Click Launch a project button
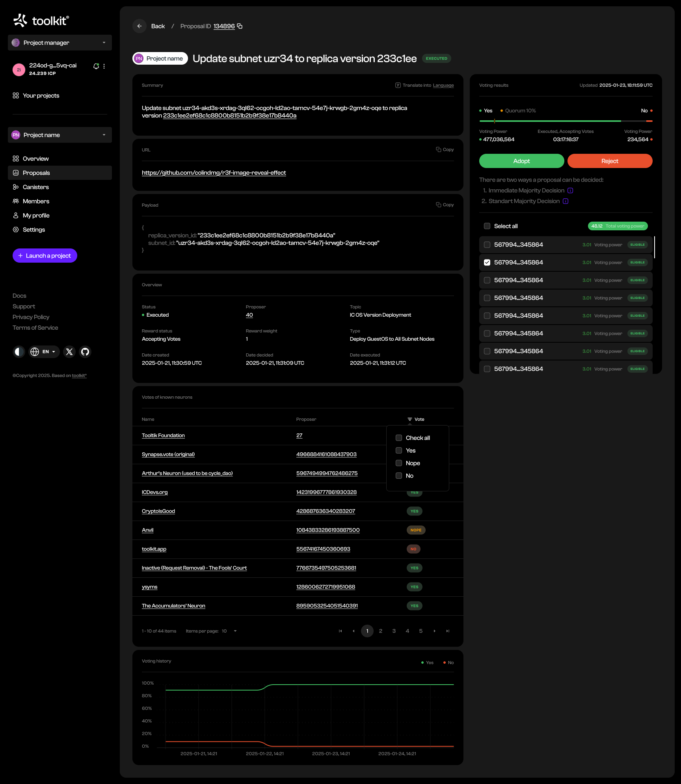Image resolution: width=681 pixels, height=784 pixels. coord(45,256)
